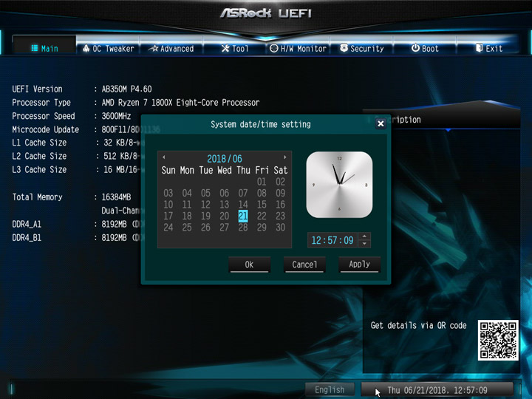Viewport: 532px width, 399px height.
Task: Select day 10 in calendar
Action: (x=168, y=205)
